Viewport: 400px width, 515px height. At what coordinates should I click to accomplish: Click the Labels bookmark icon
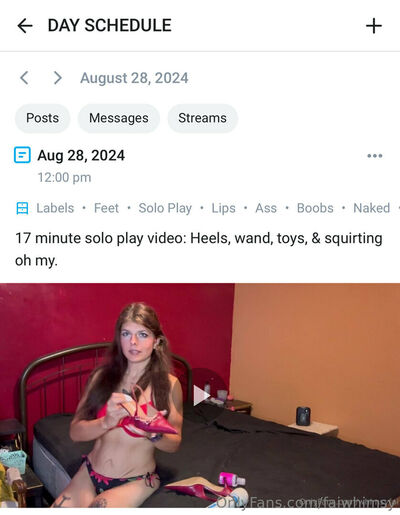tap(22, 208)
